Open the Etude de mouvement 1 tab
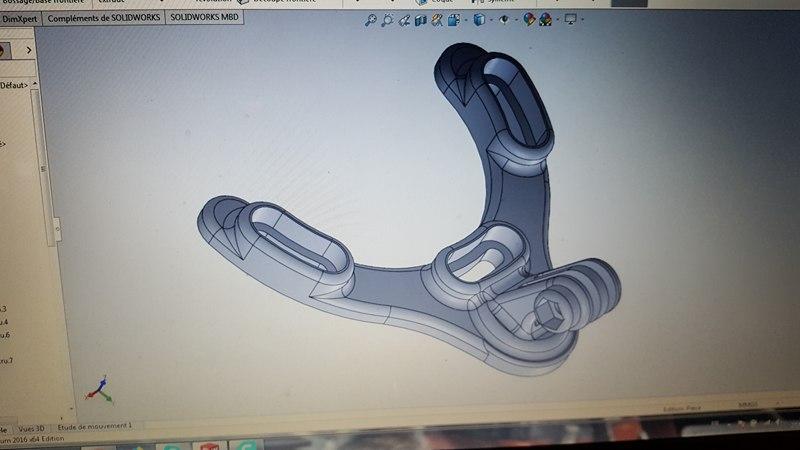This screenshot has width=800, height=450. point(94,426)
